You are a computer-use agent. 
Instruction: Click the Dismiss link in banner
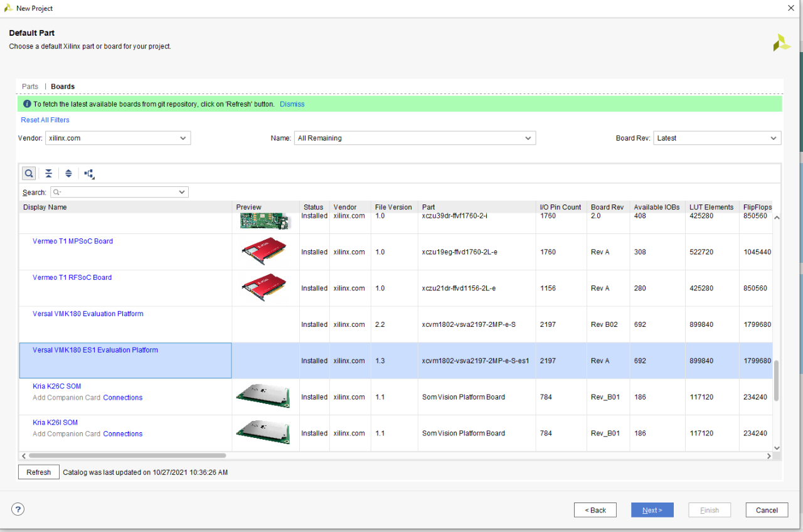tap(292, 104)
